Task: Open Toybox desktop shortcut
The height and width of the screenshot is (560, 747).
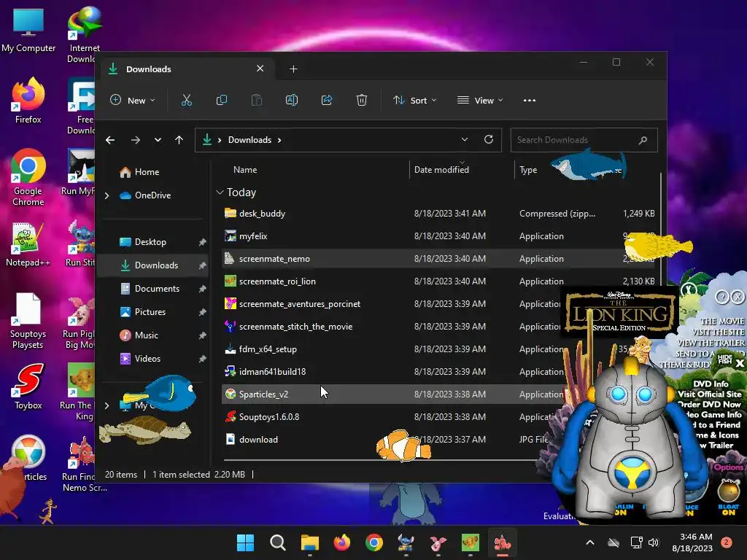Action: click(x=28, y=386)
